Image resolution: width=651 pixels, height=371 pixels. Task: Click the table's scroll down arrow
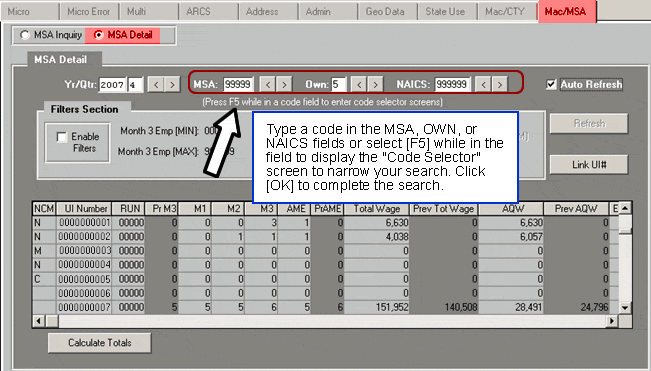625,308
